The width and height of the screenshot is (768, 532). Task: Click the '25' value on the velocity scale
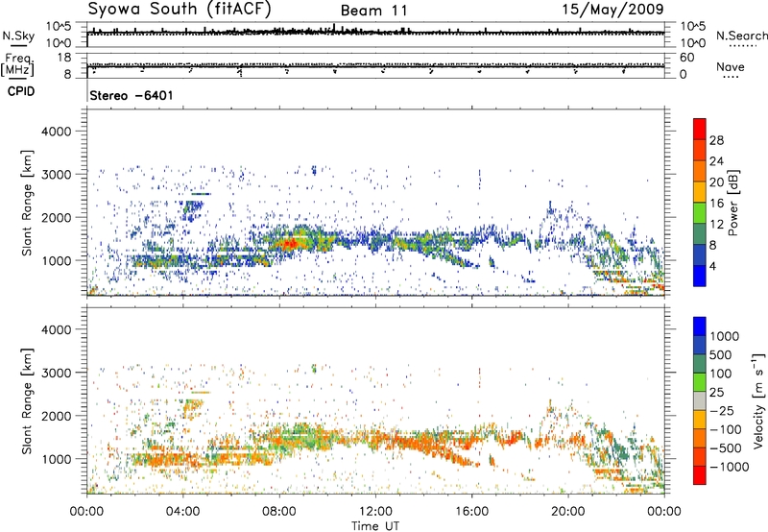(716, 392)
